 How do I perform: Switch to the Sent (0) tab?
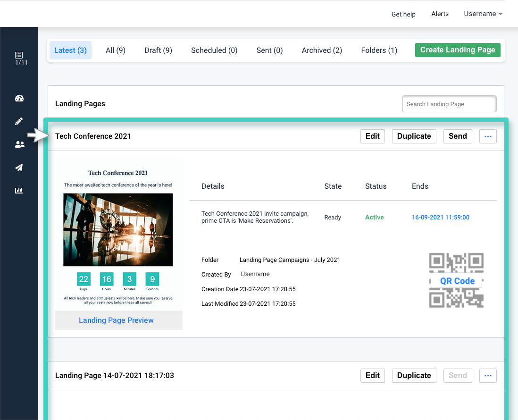coord(269,50)
